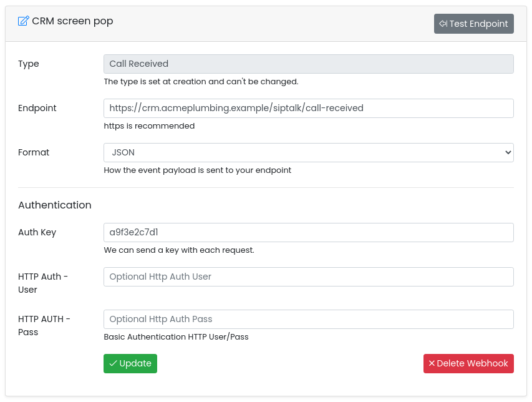The image size is (532, 402).
Task: Click the 'We can send a key' hint
Action: [x=179, y=250]
